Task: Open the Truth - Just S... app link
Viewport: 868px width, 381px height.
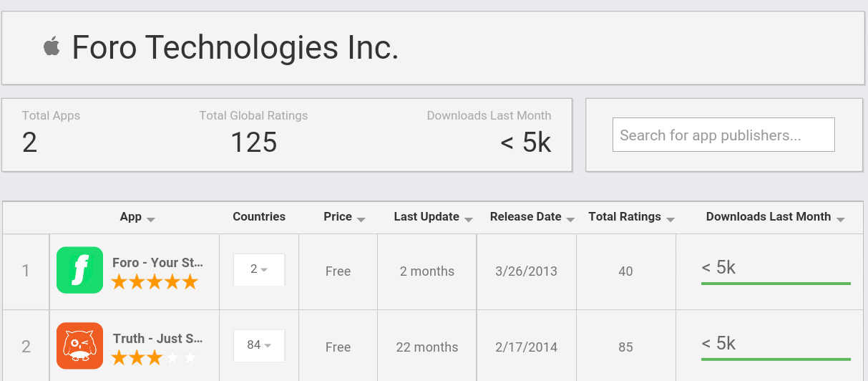Action: click(x=157, y=338)
